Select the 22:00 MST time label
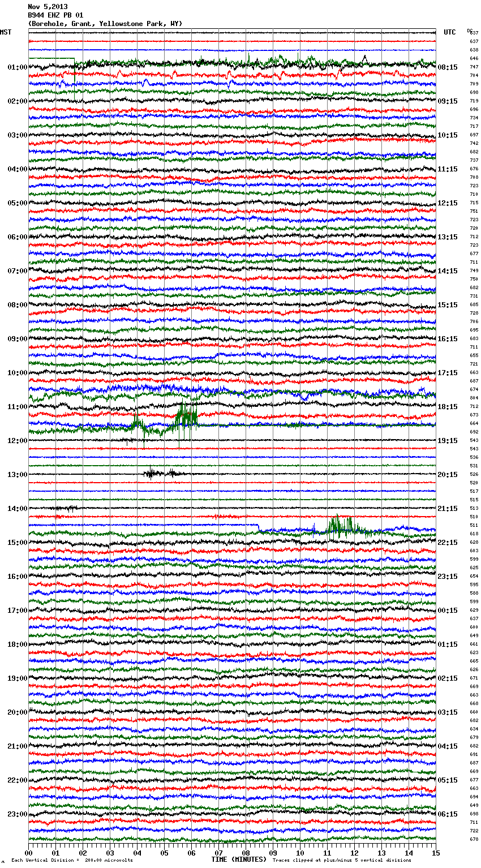The width and height of the screenshot is (481, 868). coord(17,780)
